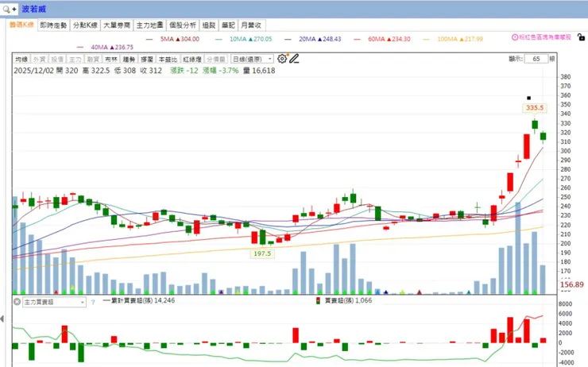Screen dimensions: 588x367
Task: Click the black square marker above 335.5
Action: [x=528, y=99]
